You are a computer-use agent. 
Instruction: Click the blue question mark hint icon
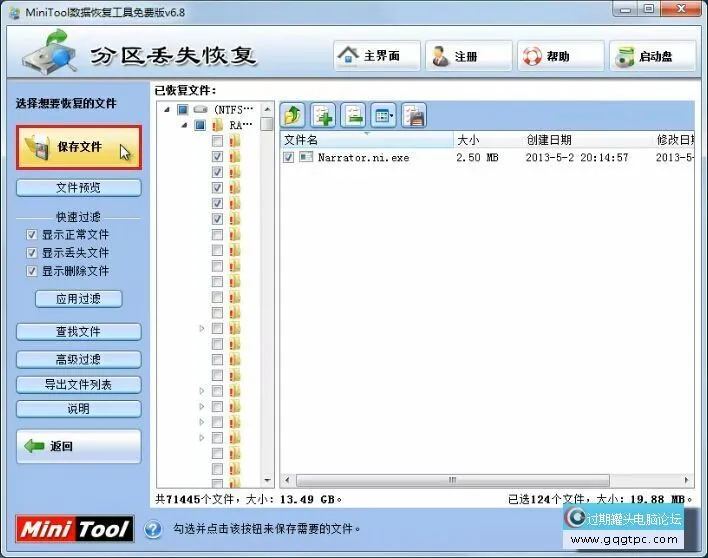(153, 529)
